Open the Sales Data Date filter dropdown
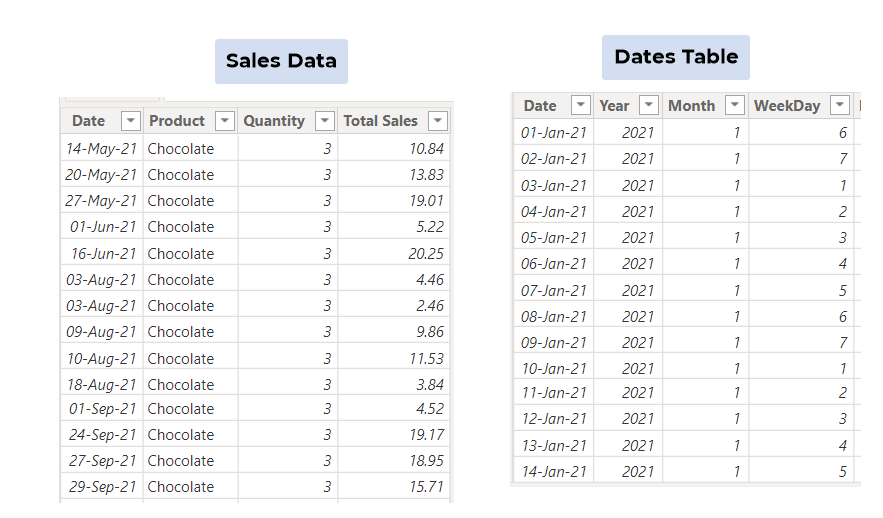This screenshot has height=518, width=883. 130,121
